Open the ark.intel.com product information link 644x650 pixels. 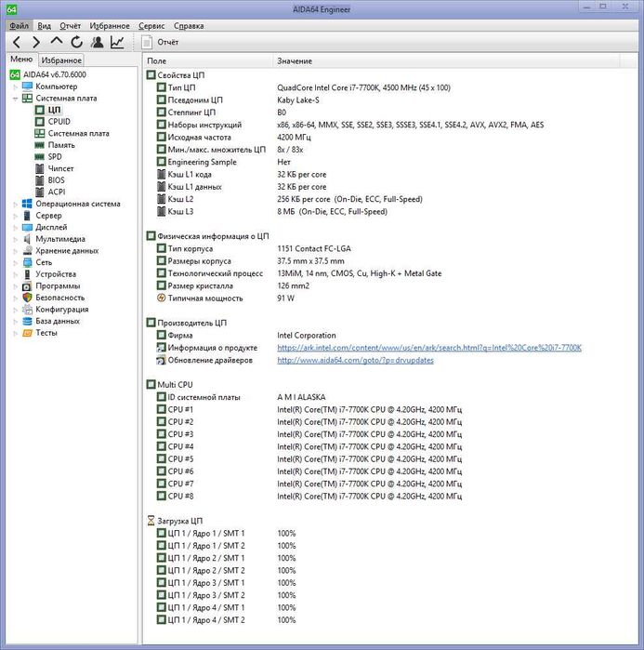pyautogui.click(x=429, y=348)
